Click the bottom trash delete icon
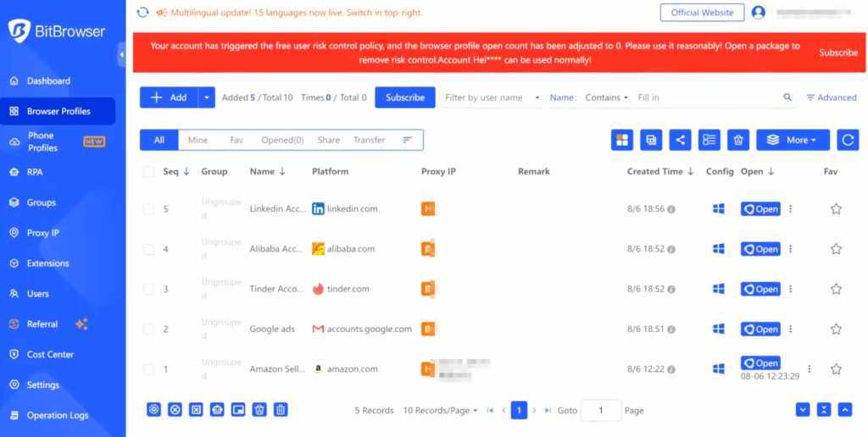Viewport: 868px width, 437px height. 281,410
